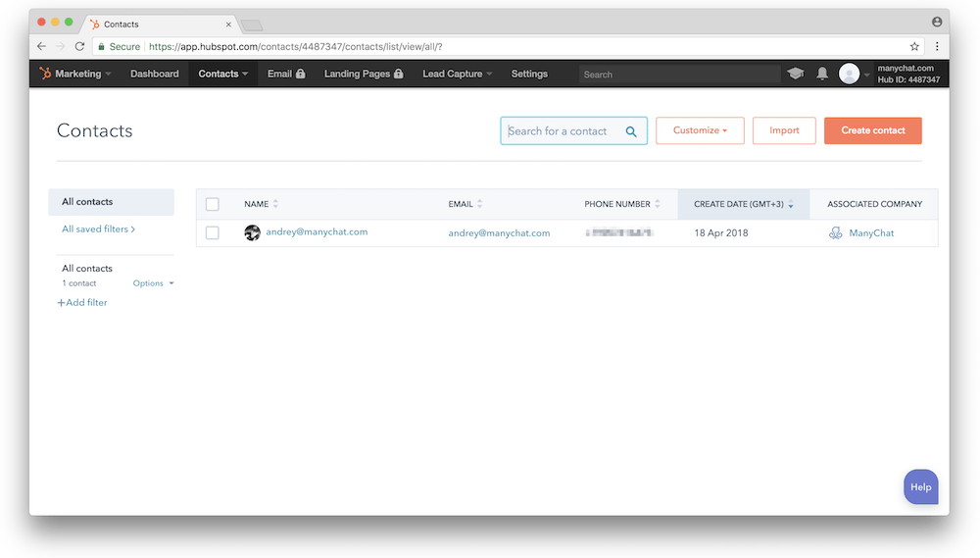Open the Academy graduation cap icon
The width and height of the screenshot is (980, 558).
[795, 74]
